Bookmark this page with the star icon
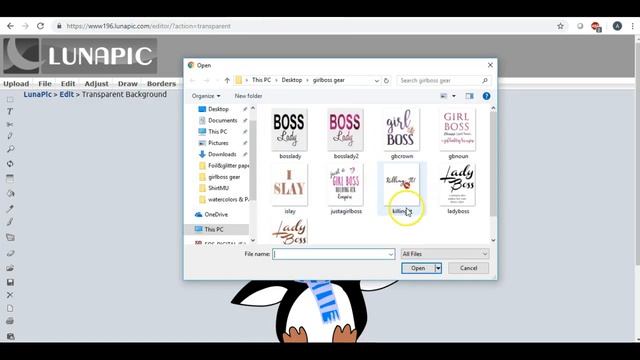Screen dimensions: 640x360 tap(560, 26)
